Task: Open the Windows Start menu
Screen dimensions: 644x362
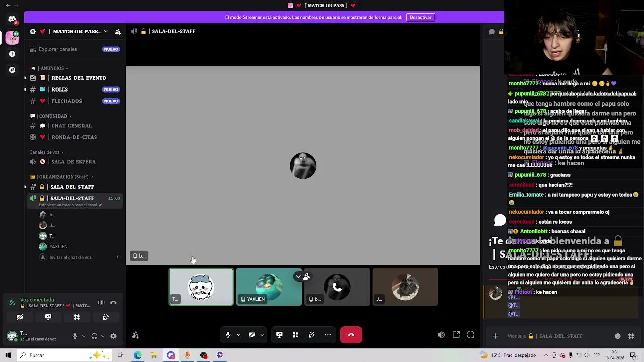Action: 8,355
